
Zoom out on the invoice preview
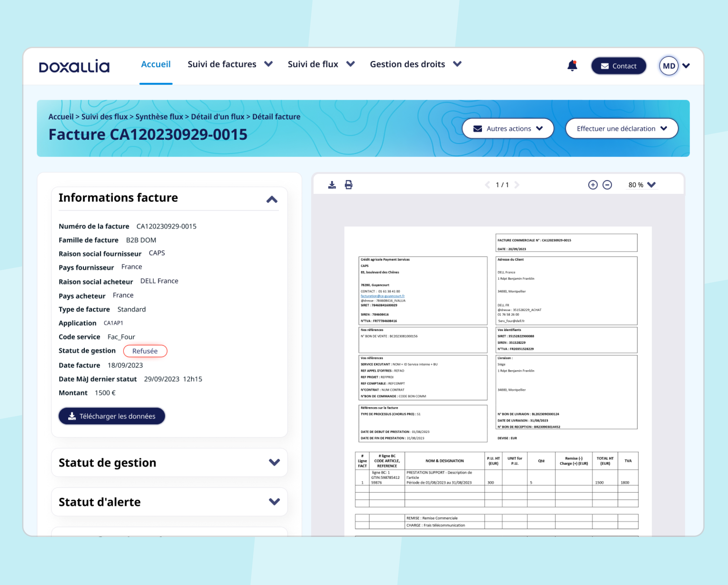pos(607,185)
